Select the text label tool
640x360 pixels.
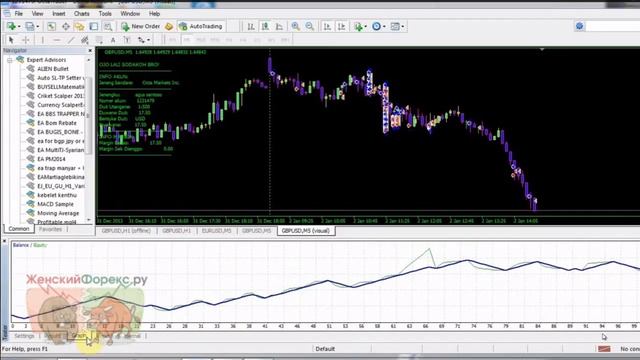127,40
